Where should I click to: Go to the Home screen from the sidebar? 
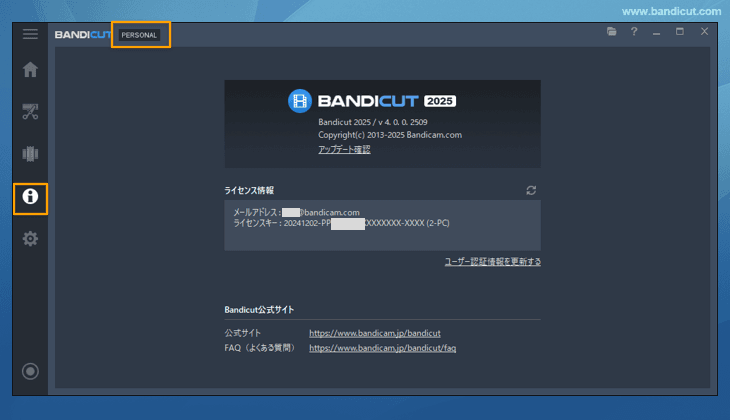tap(30, 70)
